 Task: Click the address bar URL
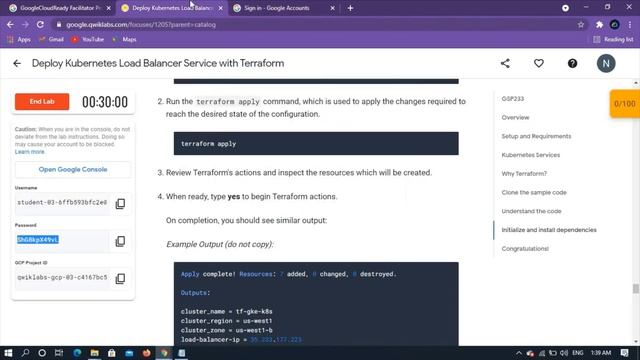[141, 24]
